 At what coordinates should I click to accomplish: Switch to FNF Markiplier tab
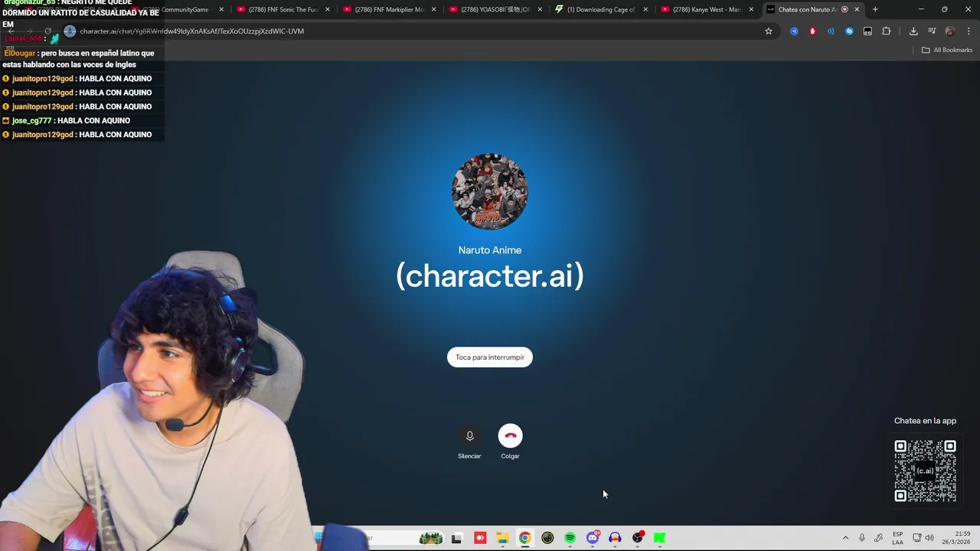click(389, 9)
